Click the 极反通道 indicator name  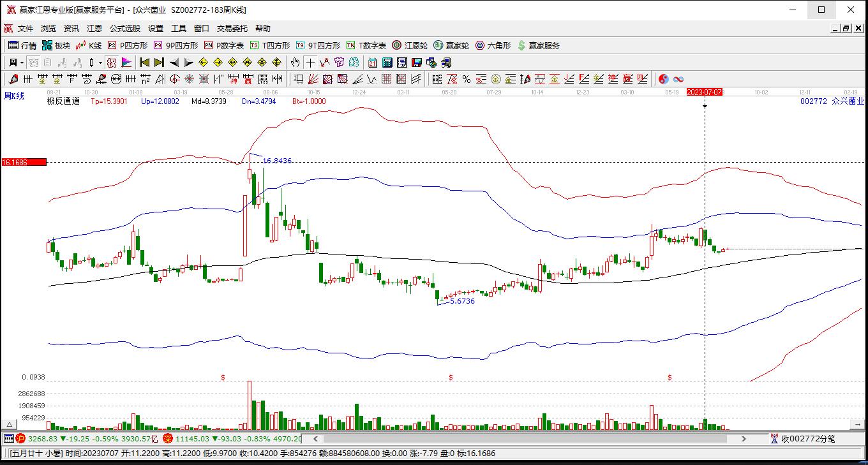coord(63,101)
